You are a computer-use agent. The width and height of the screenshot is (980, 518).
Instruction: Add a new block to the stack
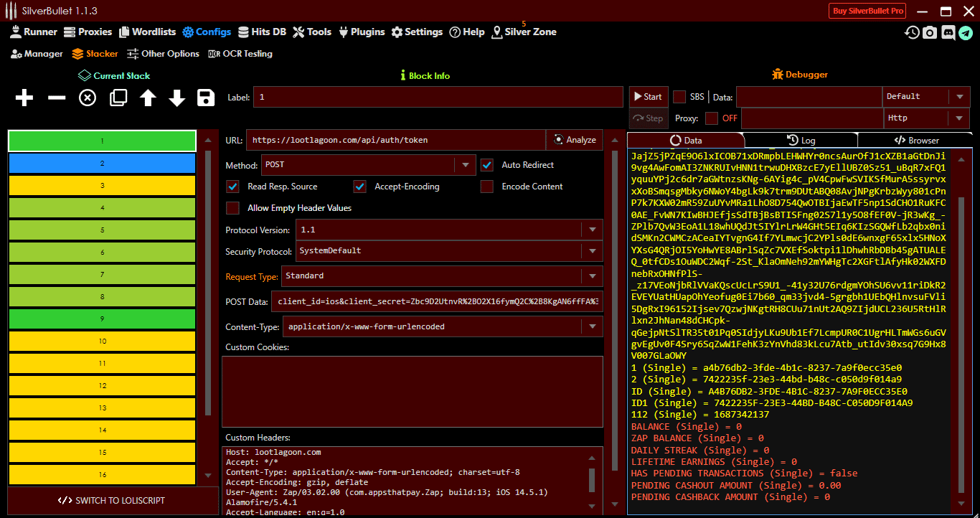coord(24,98)
